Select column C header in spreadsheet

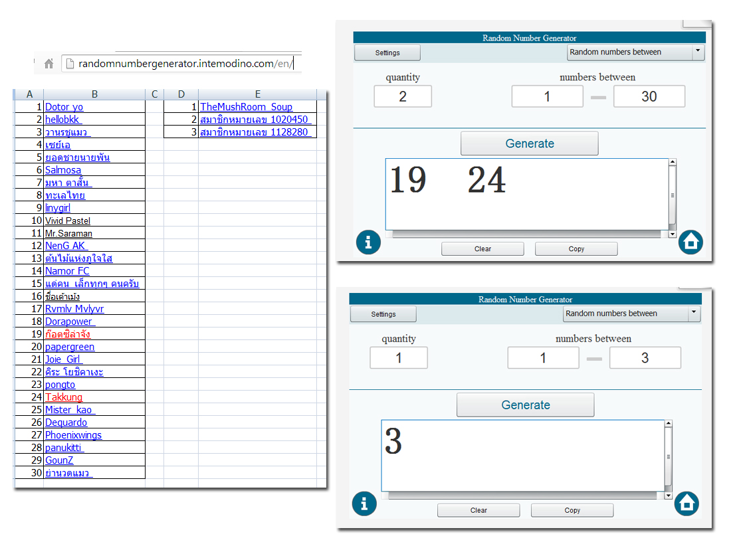pos(155,94)
